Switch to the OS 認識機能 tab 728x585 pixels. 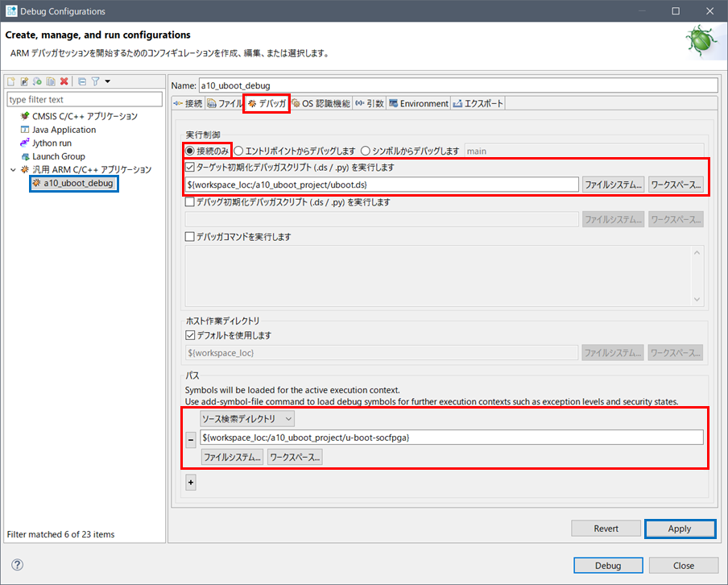(321, 103)
